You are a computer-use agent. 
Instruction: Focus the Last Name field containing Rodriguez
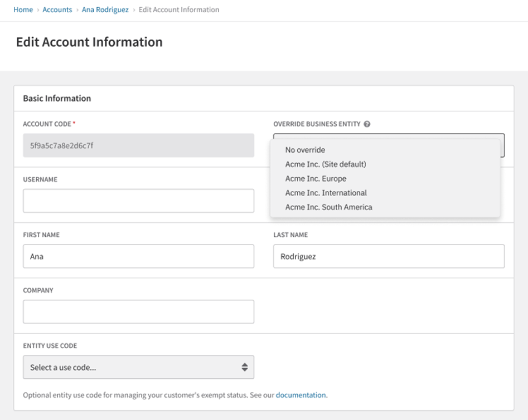pyautogui.click(x=389, y=256)
